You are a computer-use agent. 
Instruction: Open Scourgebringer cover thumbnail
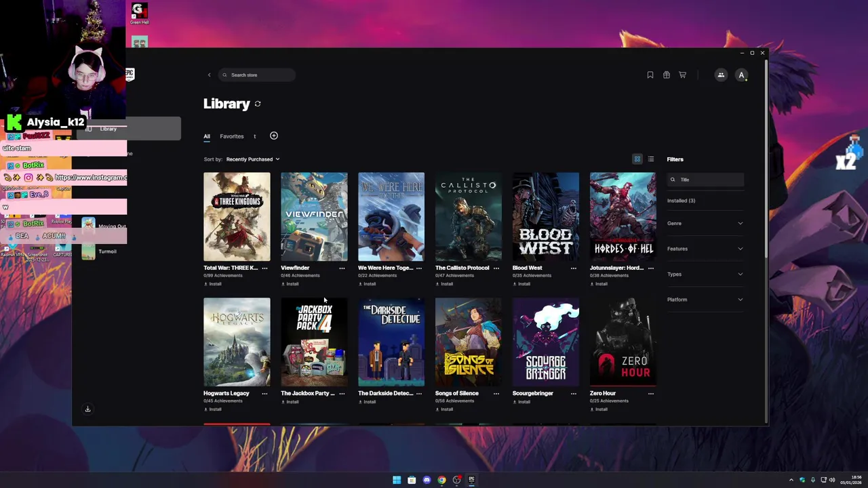click(546, 342)
